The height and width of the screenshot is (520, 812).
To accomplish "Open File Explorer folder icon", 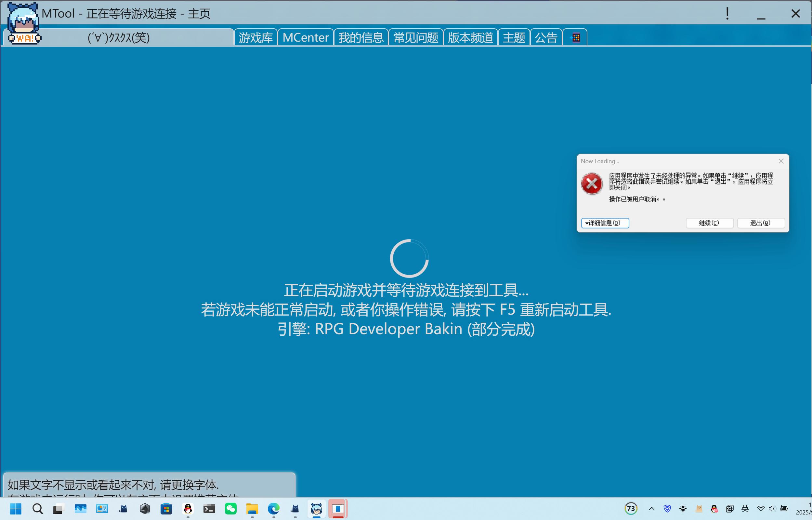I will [x=252, y=509].
